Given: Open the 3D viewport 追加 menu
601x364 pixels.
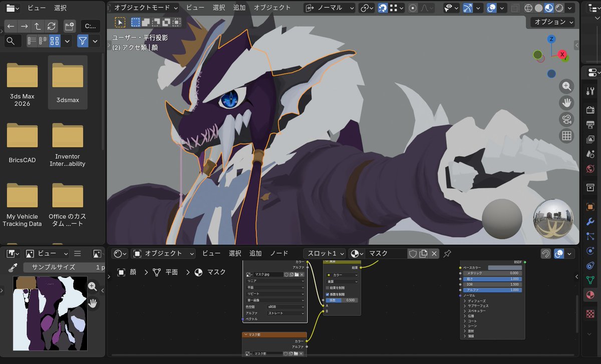Looking at the screenshot, I should pos(239,8).
